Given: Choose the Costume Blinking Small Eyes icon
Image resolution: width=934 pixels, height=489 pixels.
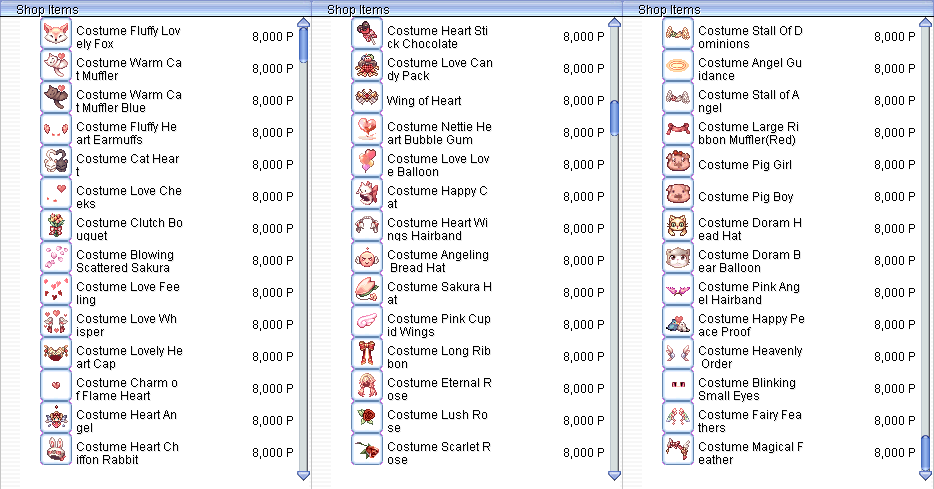Looking at the screenshot, I should click(x=678, y=386).
